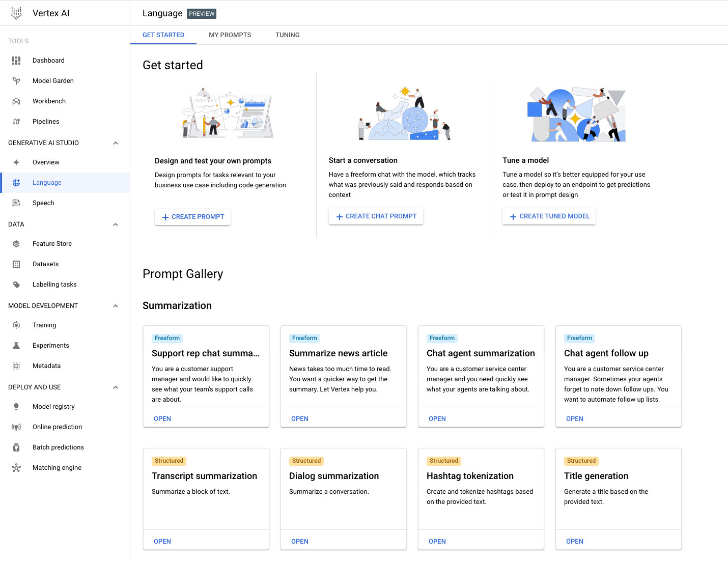Open Dashboard via its grid icon

16,61
